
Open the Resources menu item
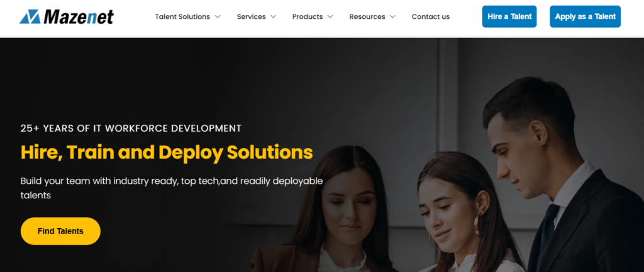[367, 17]
